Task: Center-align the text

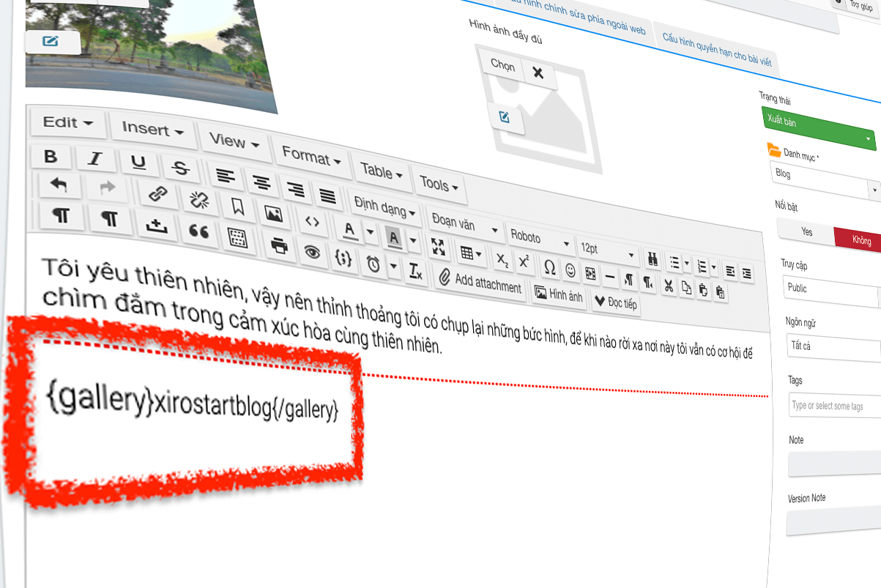Action: point(261,181)
